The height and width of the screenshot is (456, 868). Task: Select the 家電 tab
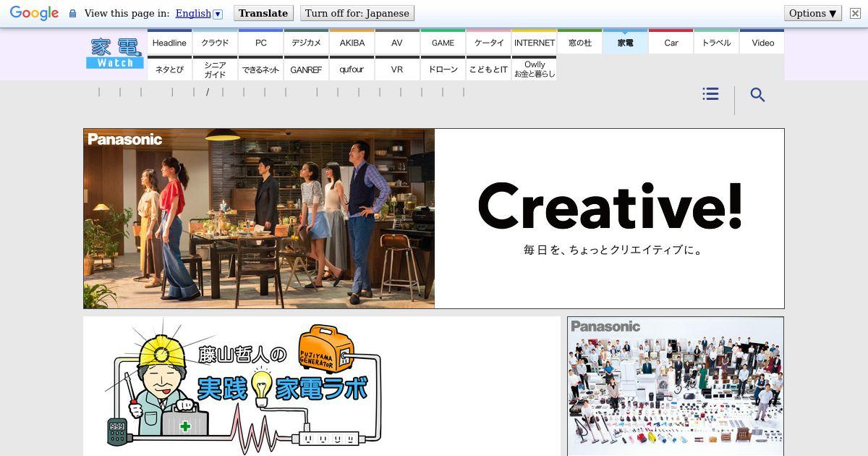tap(625, 42)
